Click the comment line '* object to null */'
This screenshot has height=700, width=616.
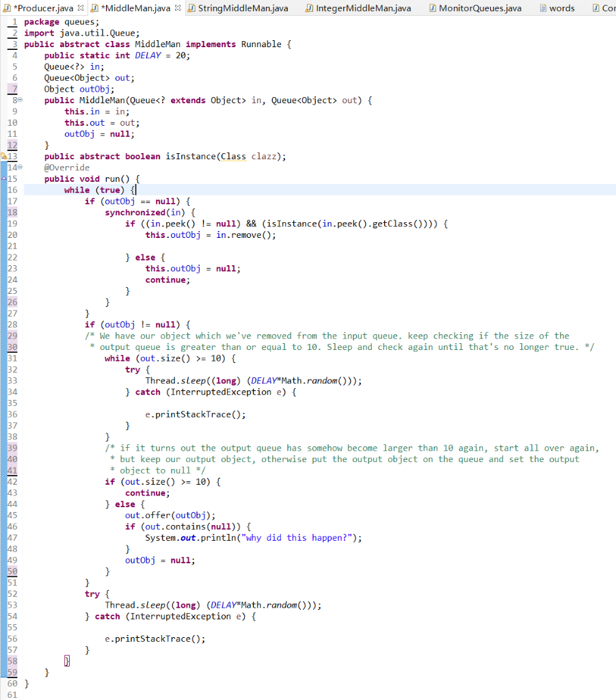(157, 470)
